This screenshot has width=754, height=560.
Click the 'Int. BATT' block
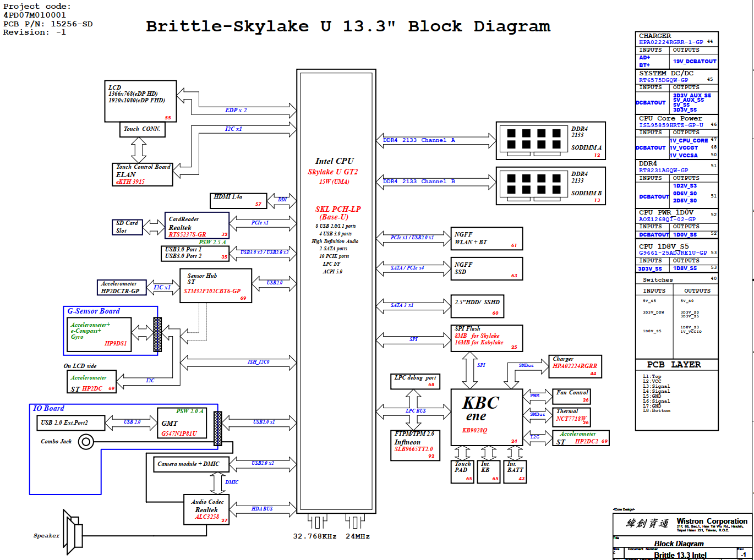coord(515,472)
